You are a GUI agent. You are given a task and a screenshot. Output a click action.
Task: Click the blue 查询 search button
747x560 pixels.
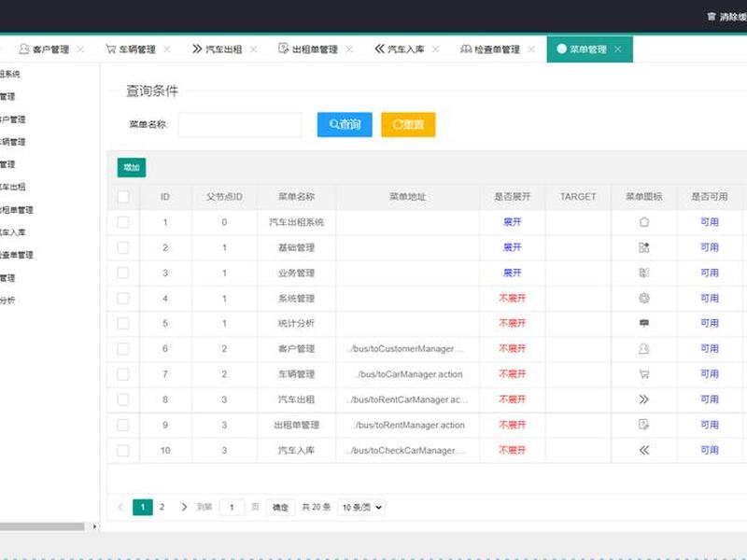tap(345, 125)
